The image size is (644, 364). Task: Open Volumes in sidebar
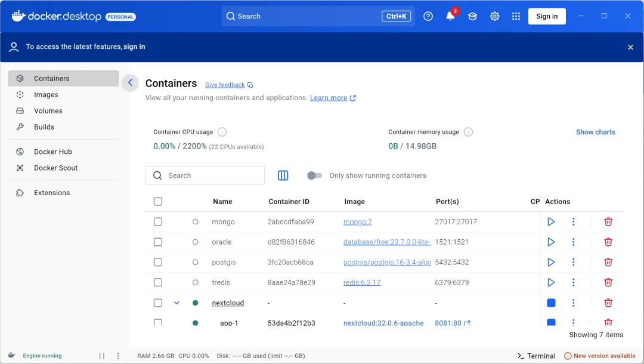coord(63,111)
